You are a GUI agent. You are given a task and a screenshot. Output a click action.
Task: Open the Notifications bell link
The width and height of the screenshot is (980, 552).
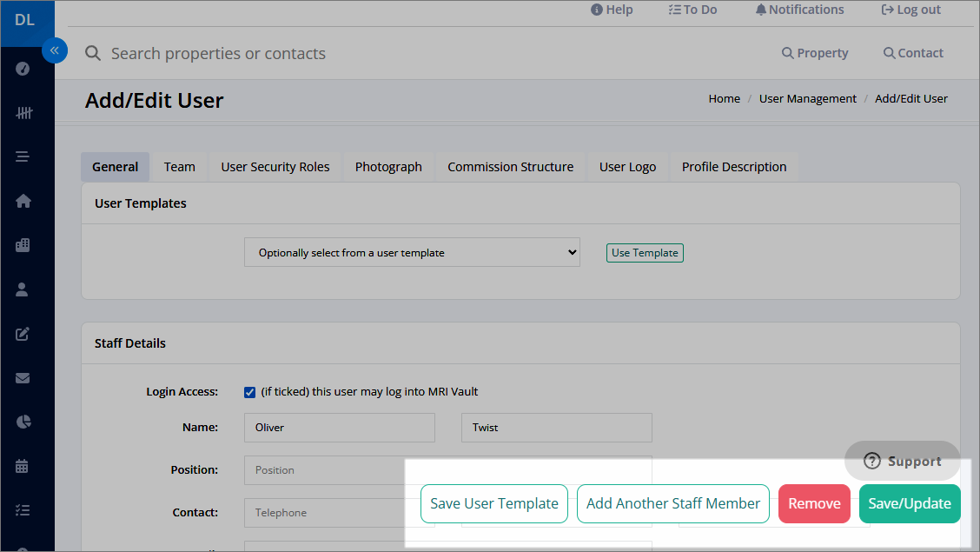tap(799, 10)
